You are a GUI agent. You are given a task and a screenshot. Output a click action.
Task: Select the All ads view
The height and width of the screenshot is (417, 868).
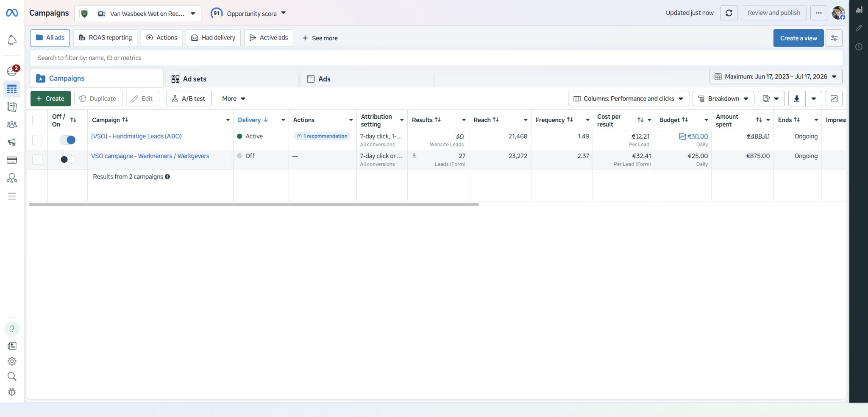[x=50, y=38]
